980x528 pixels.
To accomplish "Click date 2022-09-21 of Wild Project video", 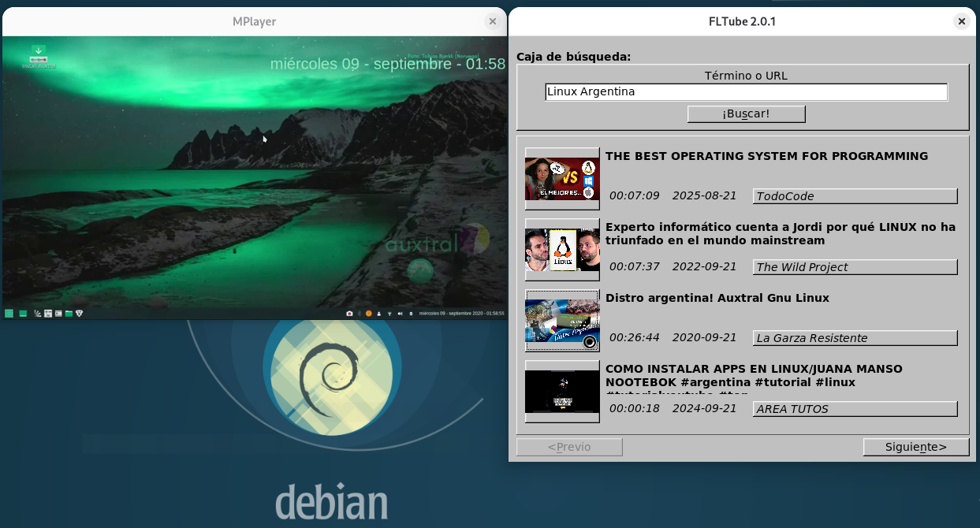I will tap(704, 266).
